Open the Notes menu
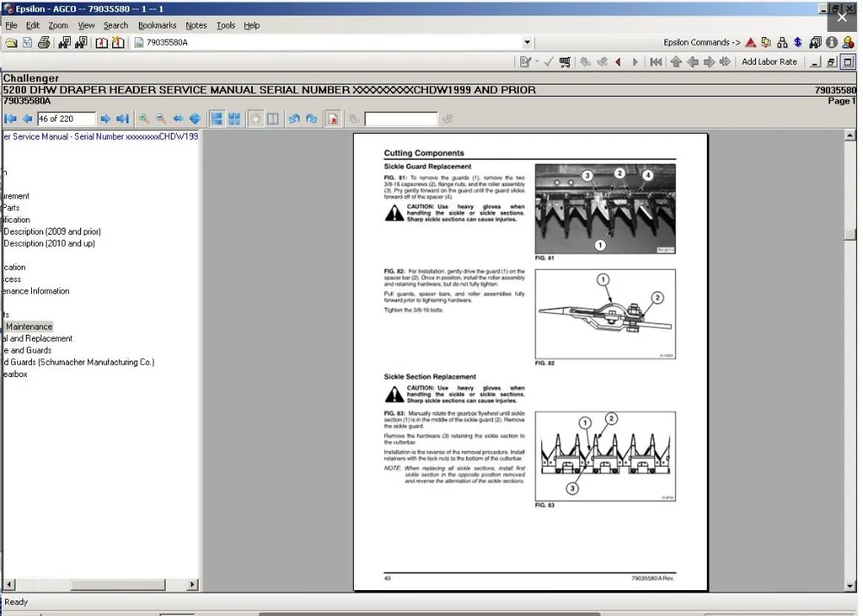This screenshot has height=616, width=863. pos(196,25)
